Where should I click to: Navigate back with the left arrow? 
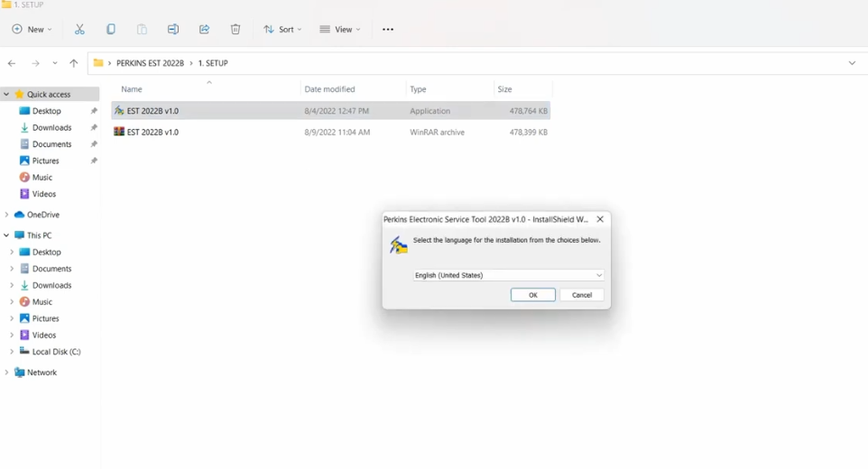tap(12, 63)
